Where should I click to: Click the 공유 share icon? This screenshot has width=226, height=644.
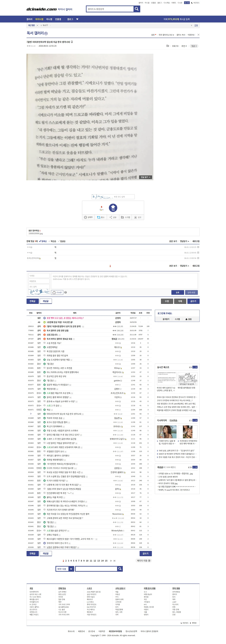tap(111, 217)
